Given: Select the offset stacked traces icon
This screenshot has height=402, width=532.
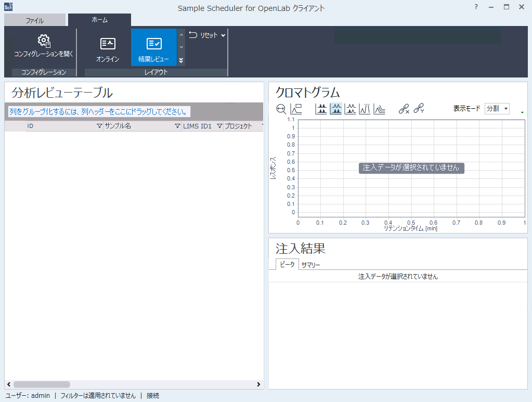Looking at the screenshot, I should tap(379, 109).
